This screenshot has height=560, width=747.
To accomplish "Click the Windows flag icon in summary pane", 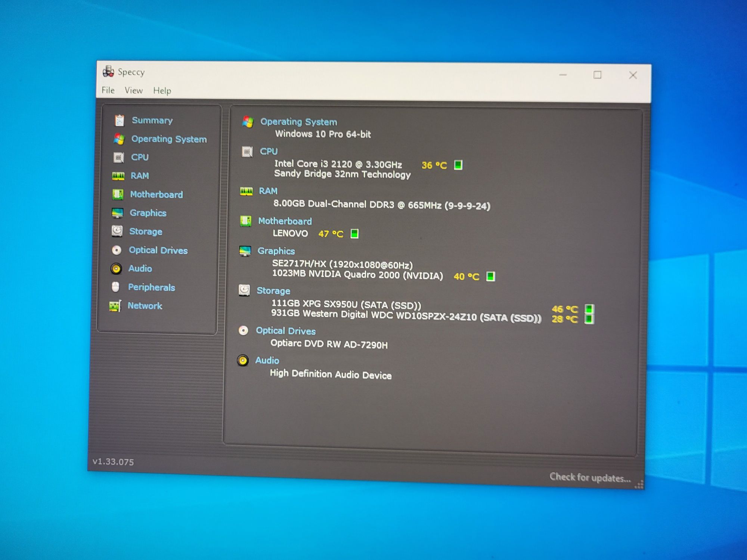I will pyautogui.click(x=248, y=121).
